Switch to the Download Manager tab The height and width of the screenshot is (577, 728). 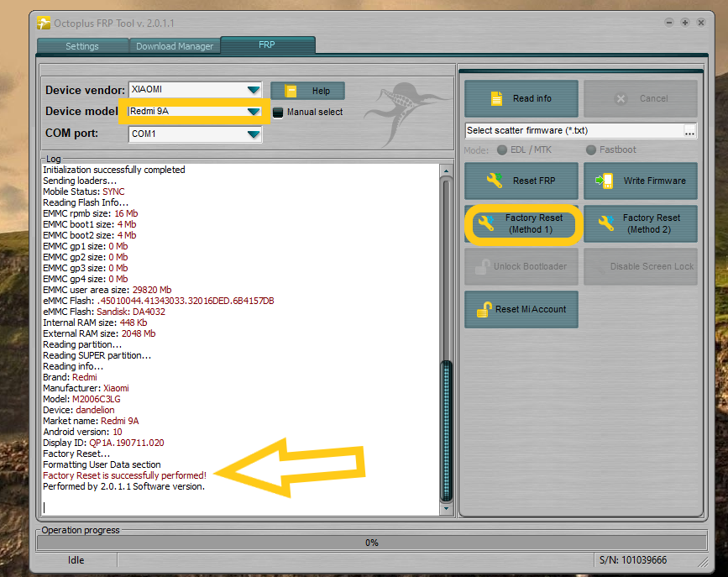point(175,46)
